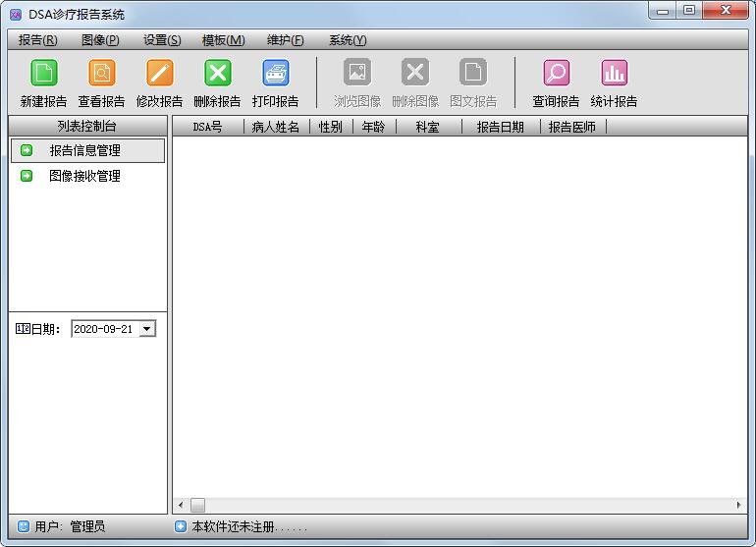
Task: Select 图像接收管理 in the list console
Action: tap(84, 176)
